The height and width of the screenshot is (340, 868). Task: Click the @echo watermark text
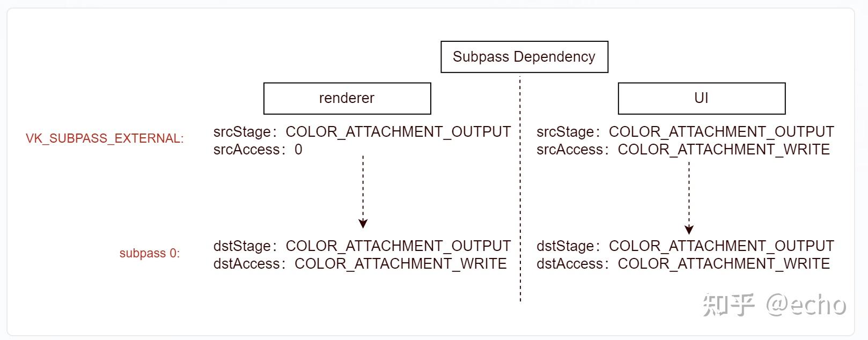coord(806,305)
